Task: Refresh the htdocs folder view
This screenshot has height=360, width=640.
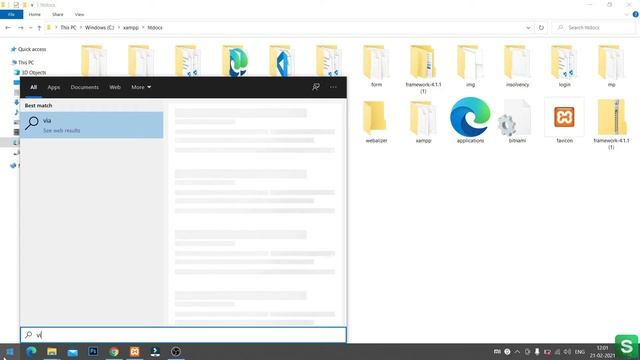Action: click(541, 28)
